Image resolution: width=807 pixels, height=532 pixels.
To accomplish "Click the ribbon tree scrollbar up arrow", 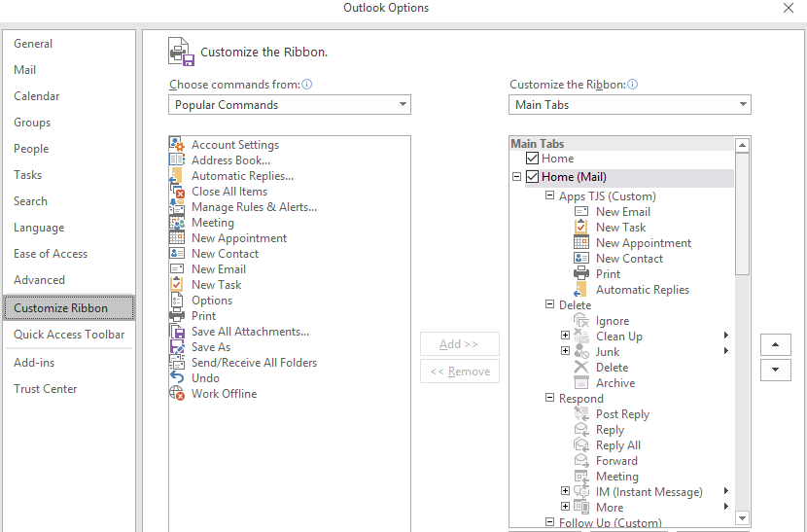I will 742,145.
